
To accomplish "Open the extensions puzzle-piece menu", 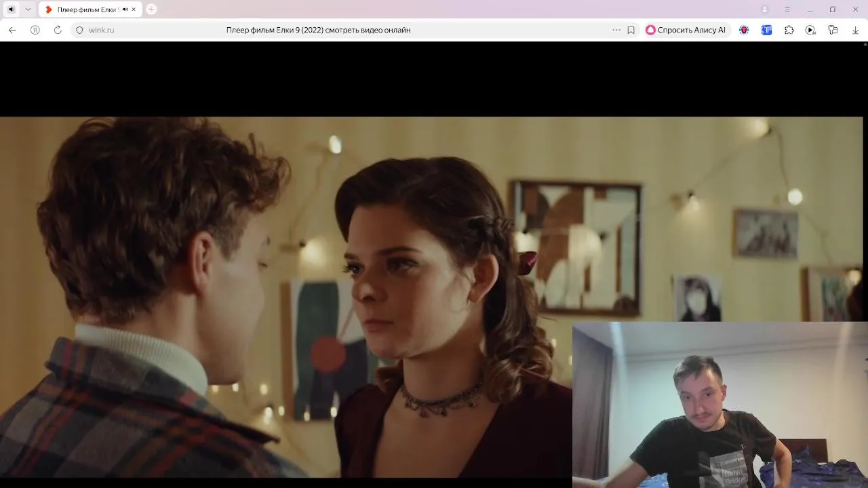I will pos(789,30).
